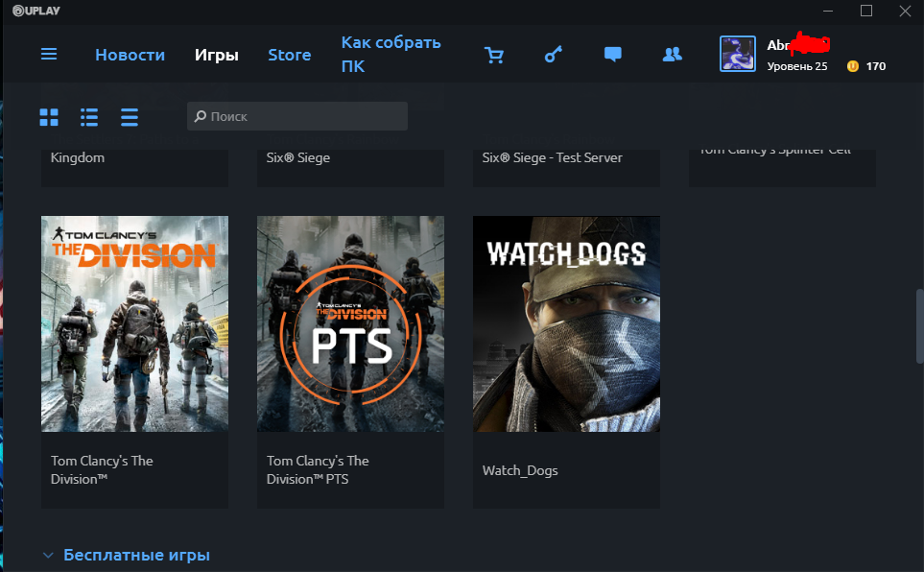Open the Watch_Dogs game cover
924x572 pixels.
(566, 323)
